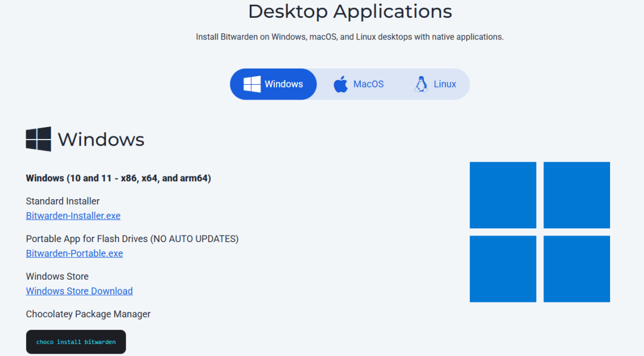Click the Windows logo in the Windows tab
This screenshot has height=356, width=644.
(x=252, y=84)
